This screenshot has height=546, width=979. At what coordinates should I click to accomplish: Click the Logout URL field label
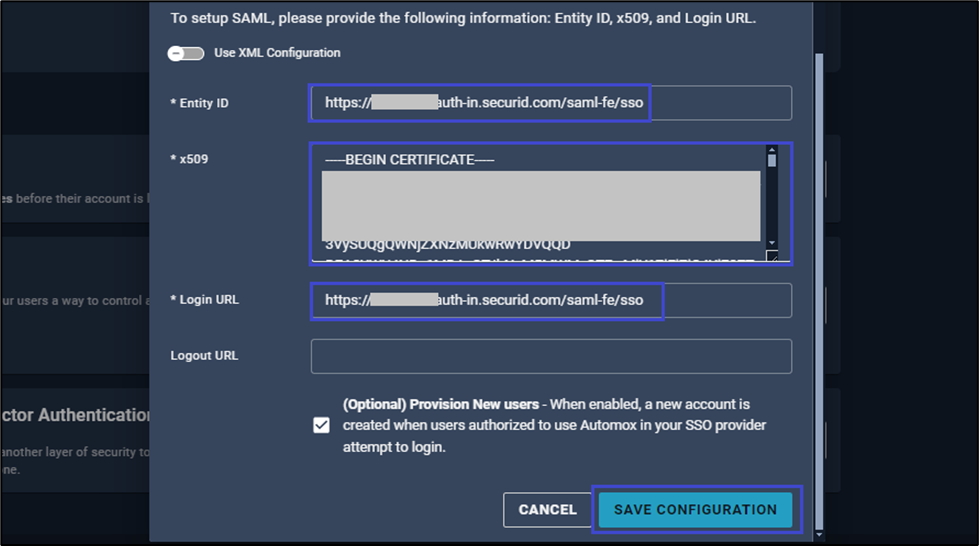click(x=204, y=356)
